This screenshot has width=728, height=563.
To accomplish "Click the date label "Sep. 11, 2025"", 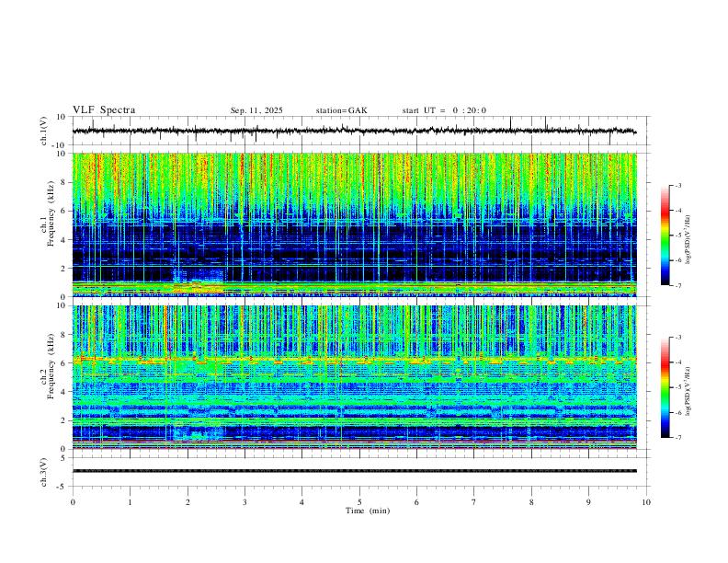I will point(256,110).
